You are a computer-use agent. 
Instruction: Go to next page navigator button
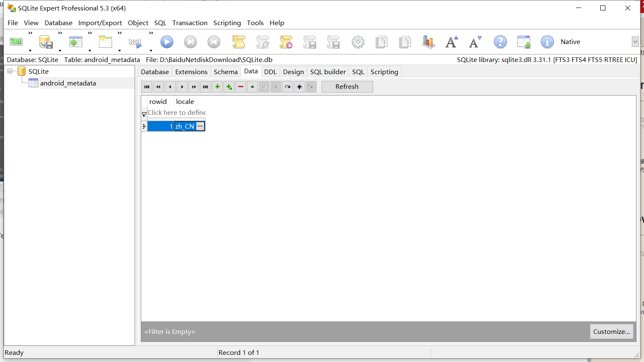click(194, 87)
